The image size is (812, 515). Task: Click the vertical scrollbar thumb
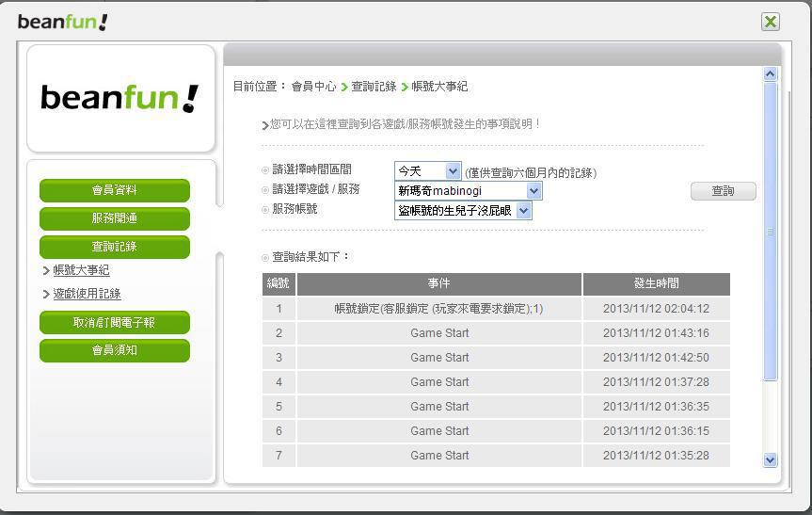770,232
